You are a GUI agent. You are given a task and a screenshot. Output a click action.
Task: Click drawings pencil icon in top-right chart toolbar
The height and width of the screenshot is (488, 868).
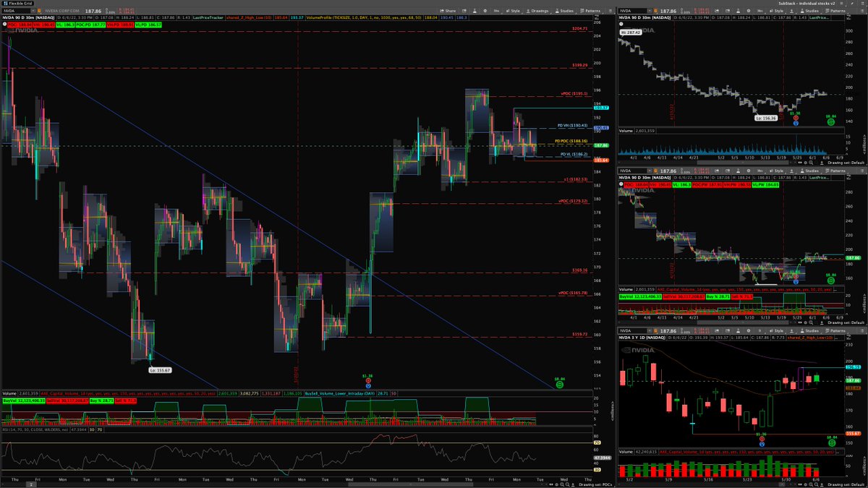(x=791, y=11)
